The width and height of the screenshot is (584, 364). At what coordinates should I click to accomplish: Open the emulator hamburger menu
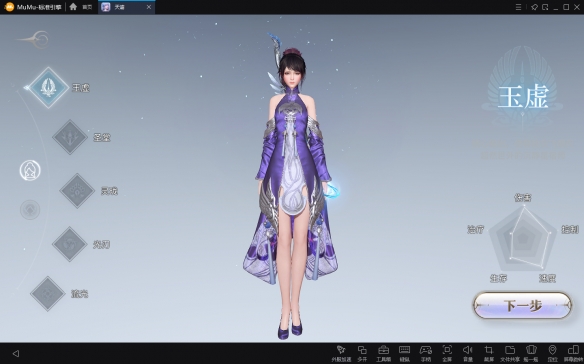pyautogui.click(x=518, y=7)
